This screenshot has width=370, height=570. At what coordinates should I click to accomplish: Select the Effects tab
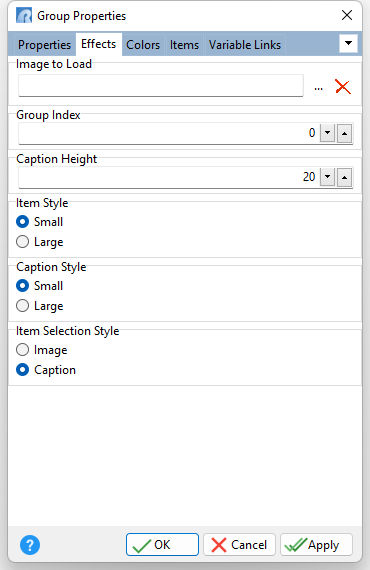[x=98, y=44]
